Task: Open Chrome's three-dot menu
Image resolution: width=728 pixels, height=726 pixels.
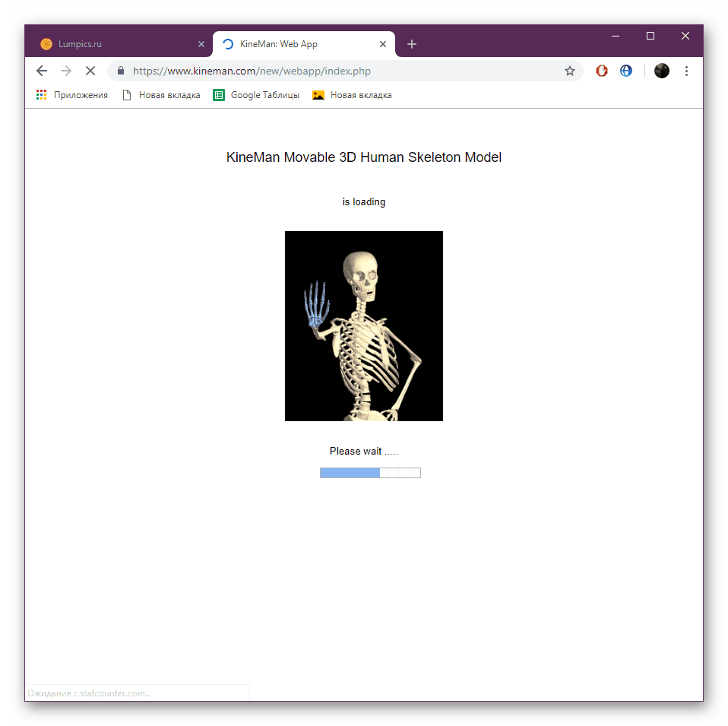Action: coord(686,71)
